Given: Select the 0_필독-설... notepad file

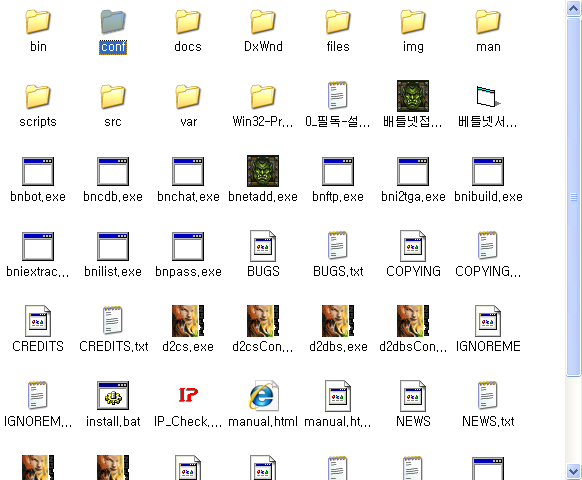Looking at the screenshot, I should pos(338,95).
